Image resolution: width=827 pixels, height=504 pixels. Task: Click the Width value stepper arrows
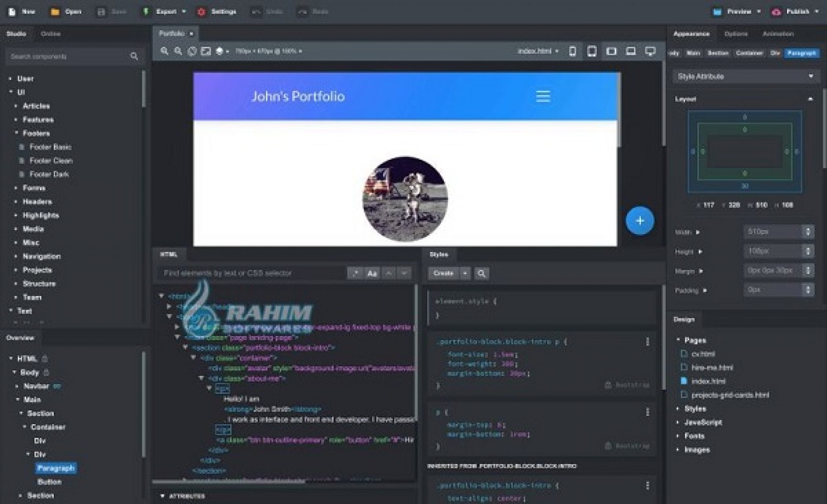pyautogui.click(x=808, y=232)
